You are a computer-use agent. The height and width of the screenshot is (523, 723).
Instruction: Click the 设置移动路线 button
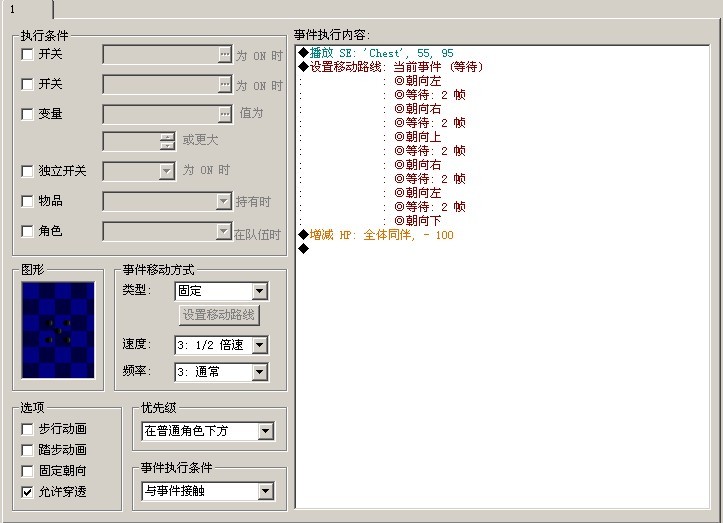click(219, 315)
